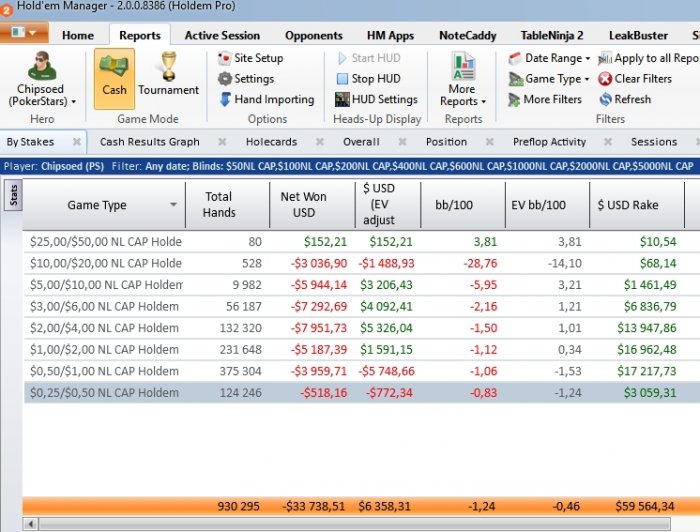
Task: Open Date Range filter
Action: point(549,58)
